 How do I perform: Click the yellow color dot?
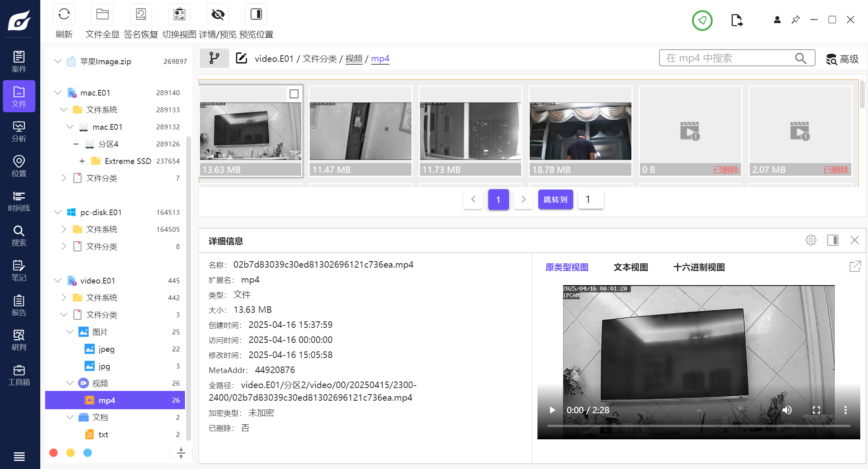tap(70, 453)
